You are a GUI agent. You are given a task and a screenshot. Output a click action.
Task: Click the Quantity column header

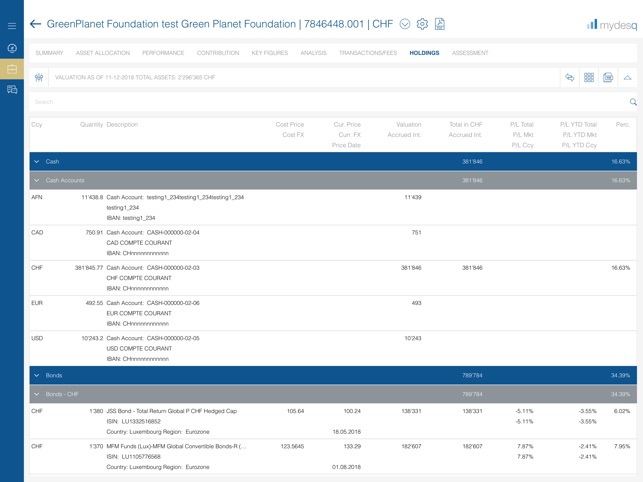tap(91, 125)
